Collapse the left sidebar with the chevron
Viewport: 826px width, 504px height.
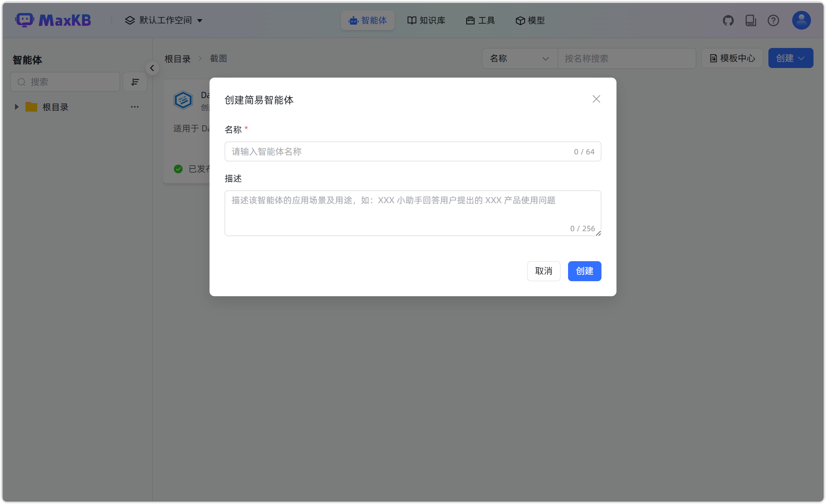click(x=152, y=68)
